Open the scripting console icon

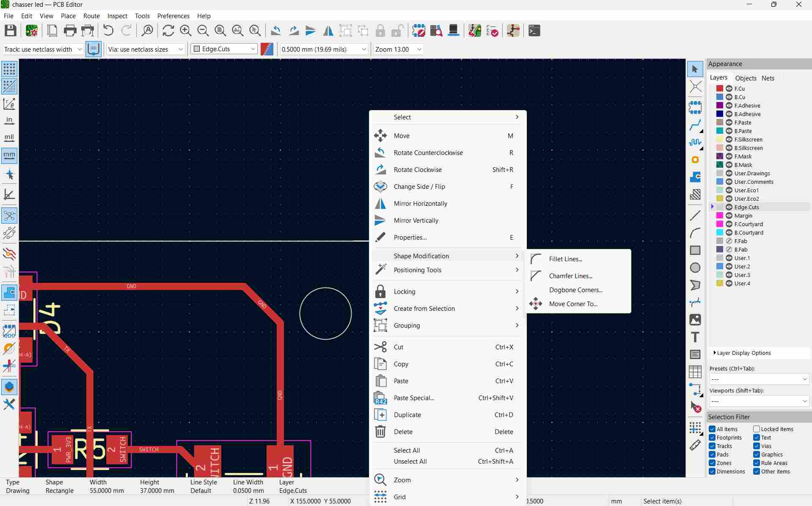point(534,30)
